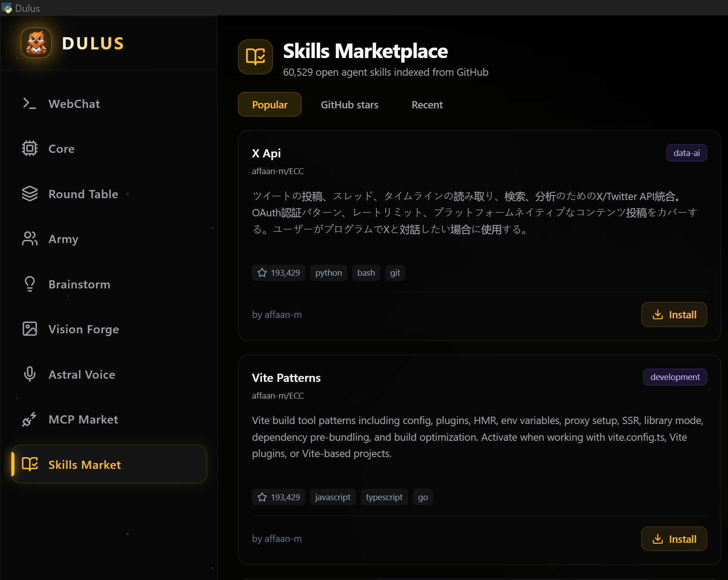
Task: Click the Vite Patterns card title
Action: click(x=286, y=378)
